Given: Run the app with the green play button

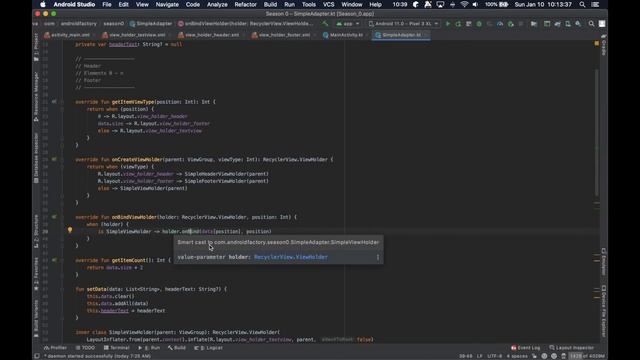Looking at the screenshot, I should (448, 24).
